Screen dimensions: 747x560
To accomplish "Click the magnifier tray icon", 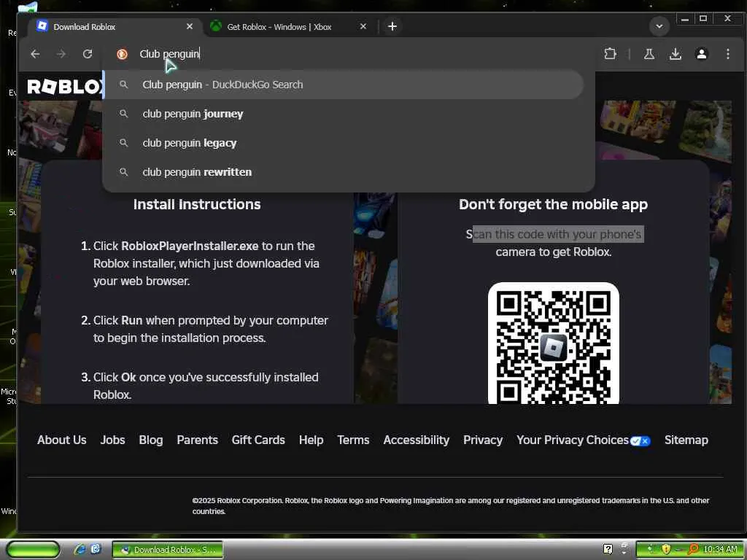I will click(693, 550).
